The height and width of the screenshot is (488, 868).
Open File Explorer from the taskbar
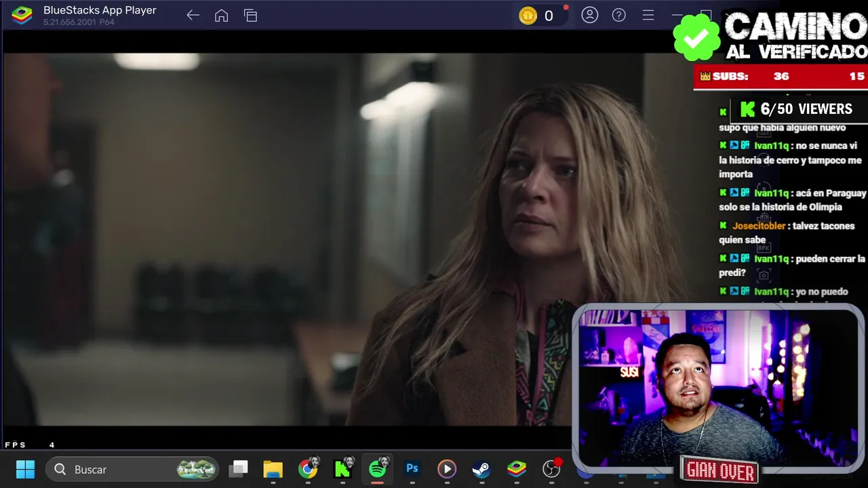pyautogui.click(x=273, y=469)
